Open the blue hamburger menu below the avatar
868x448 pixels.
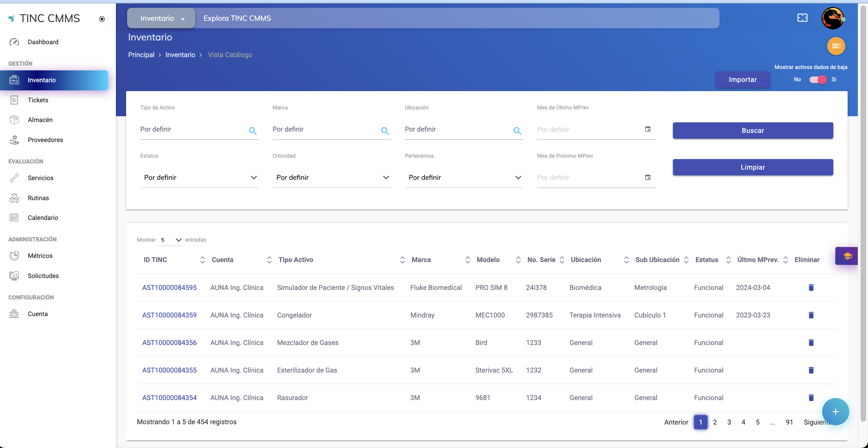[836, 46]
